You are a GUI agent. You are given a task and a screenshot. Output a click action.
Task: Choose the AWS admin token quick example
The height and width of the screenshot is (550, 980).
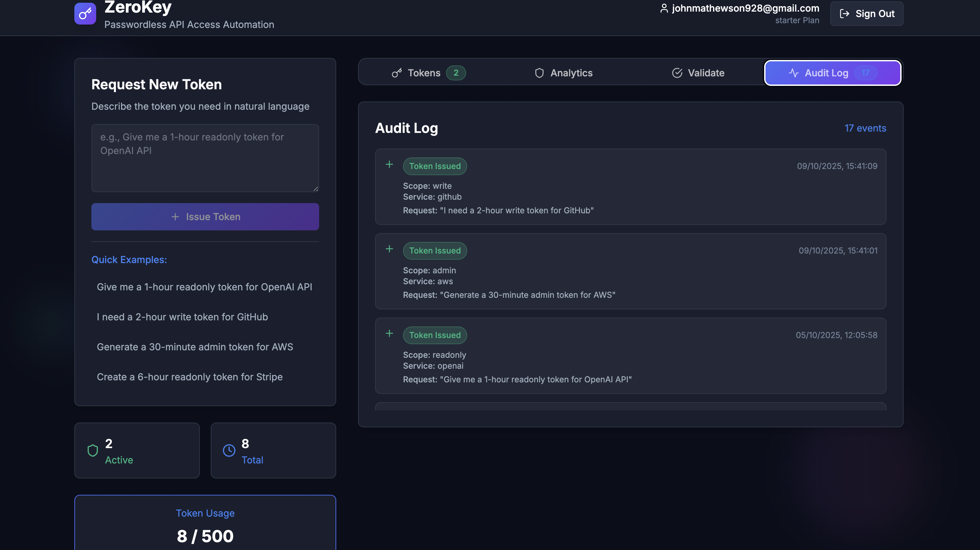195,347
